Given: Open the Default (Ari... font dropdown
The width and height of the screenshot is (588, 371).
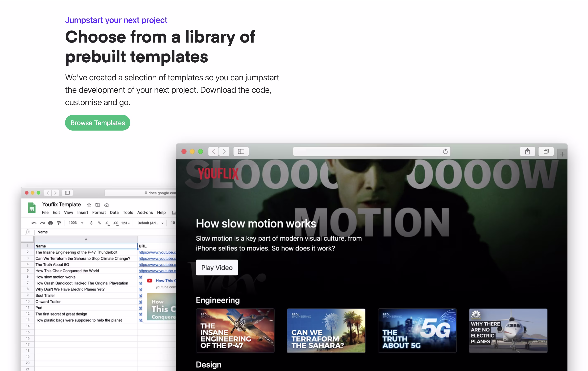Looking at the screenshot, I should coord(151,223).
